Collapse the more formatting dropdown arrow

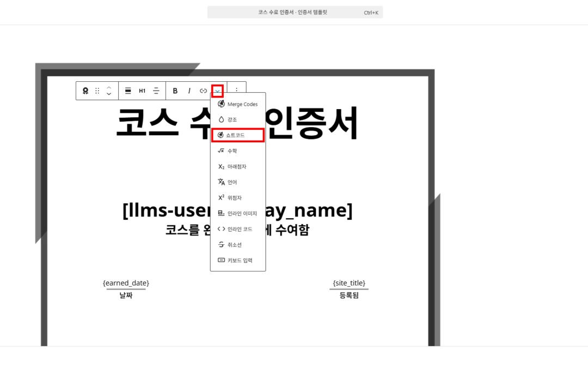tap(217, 91)
